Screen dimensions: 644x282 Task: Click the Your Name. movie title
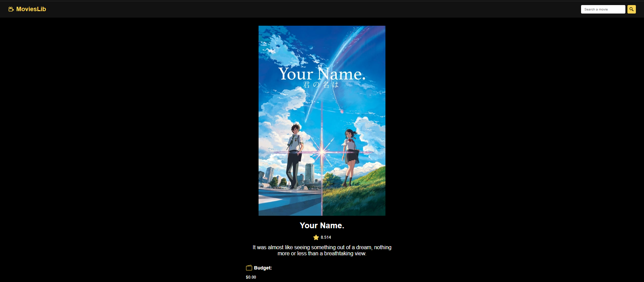coord(322,226)
